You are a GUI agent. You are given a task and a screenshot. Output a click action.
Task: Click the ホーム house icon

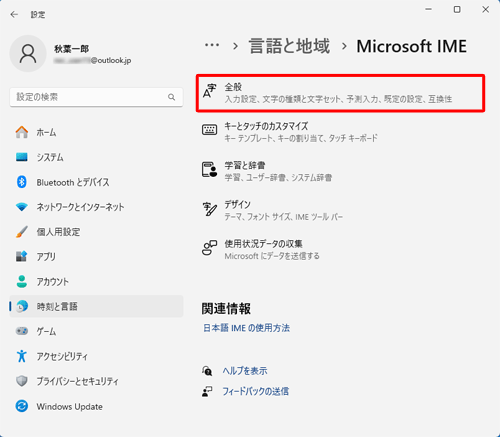tap(22, 132)
